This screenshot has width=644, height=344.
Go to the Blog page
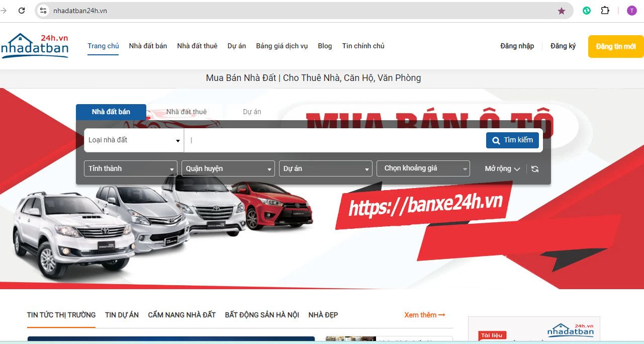(325, 46)
